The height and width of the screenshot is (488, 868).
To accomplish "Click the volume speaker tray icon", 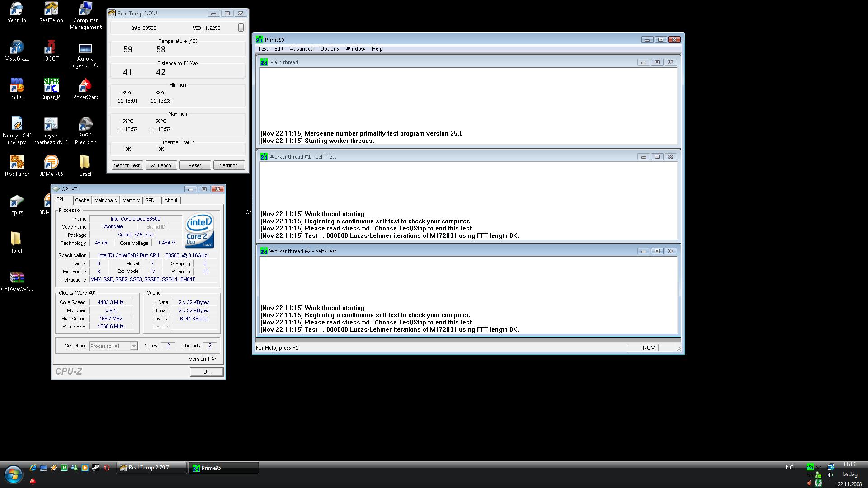I will click(x=830, y=475).
